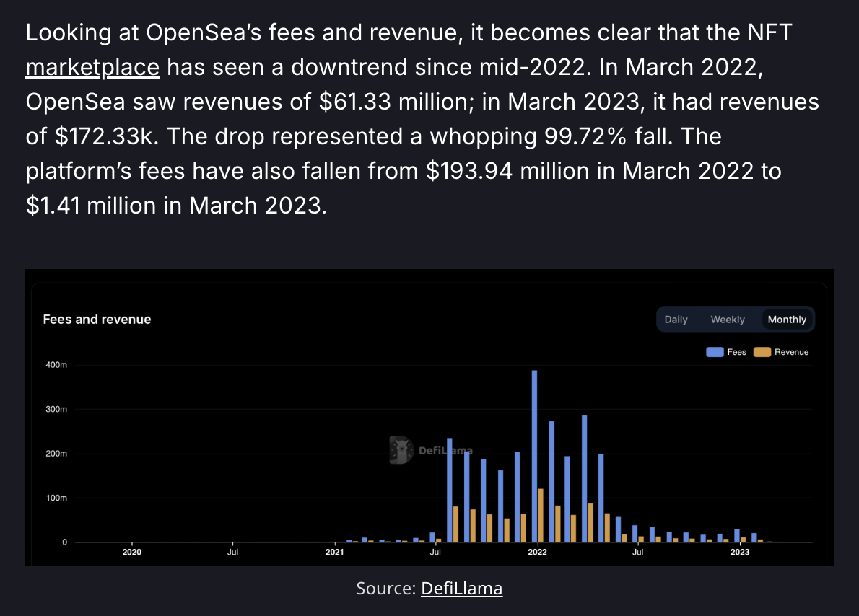Open the DefiLlama source link

pyautogui.click(x=461, y=588)
